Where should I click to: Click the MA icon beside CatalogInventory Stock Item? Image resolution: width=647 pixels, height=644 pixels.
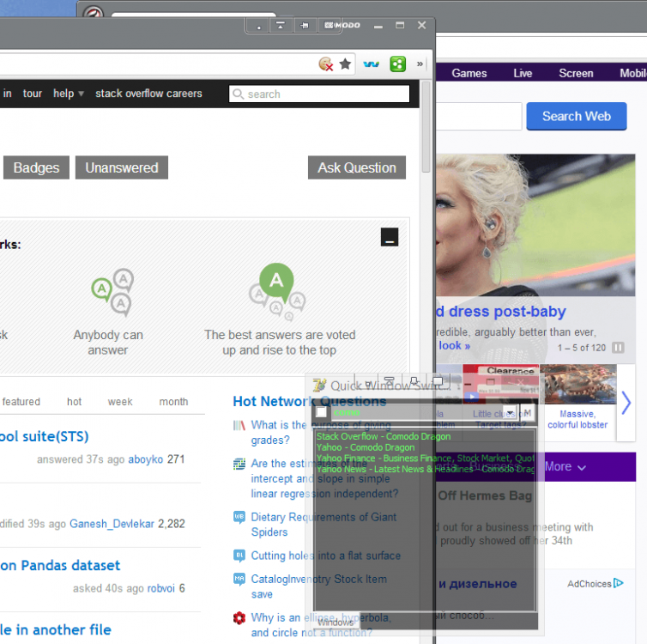(x=239, y=579)
